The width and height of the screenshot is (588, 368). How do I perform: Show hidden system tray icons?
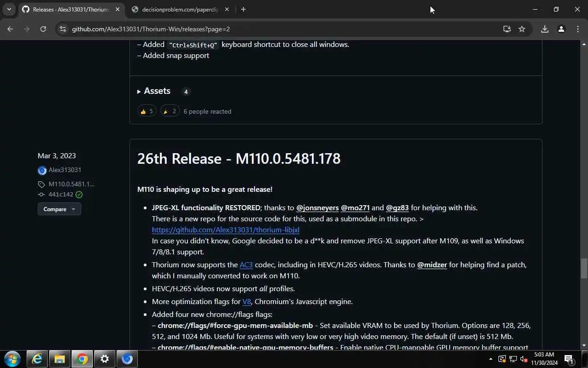[491, 359]
